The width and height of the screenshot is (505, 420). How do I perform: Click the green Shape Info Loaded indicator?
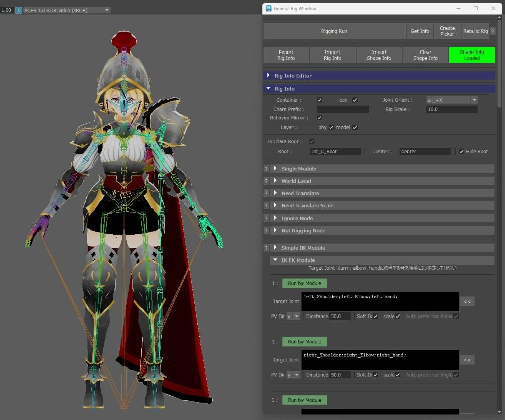pos(472,55)
